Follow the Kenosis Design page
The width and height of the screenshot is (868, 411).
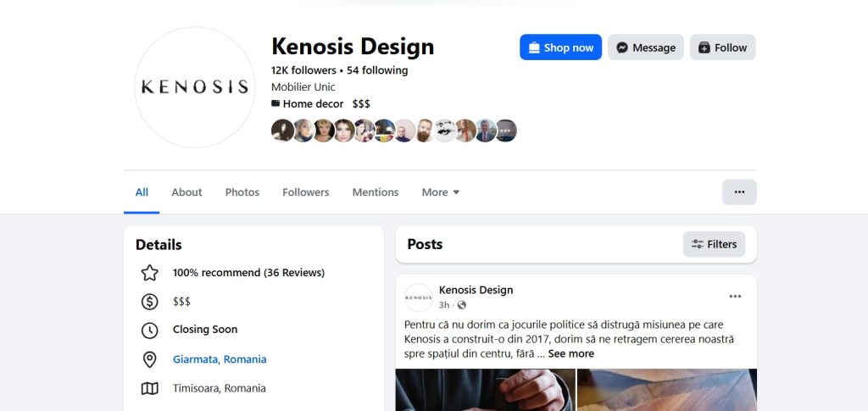coord(722,47)
